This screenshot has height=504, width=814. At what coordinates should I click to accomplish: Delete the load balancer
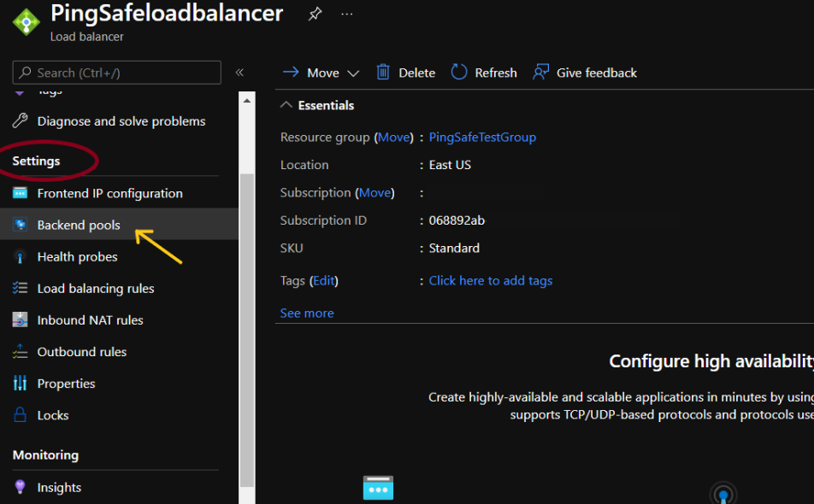click(x=406, y=73)
